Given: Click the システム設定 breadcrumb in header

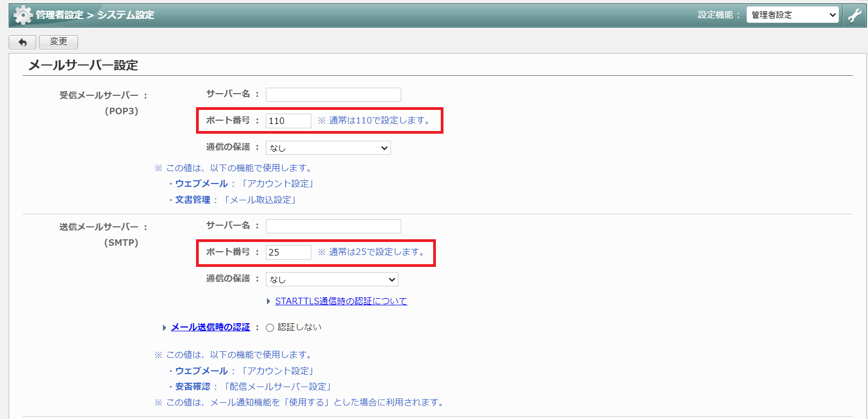Looking at the screenshot, I should click(126, 15).
